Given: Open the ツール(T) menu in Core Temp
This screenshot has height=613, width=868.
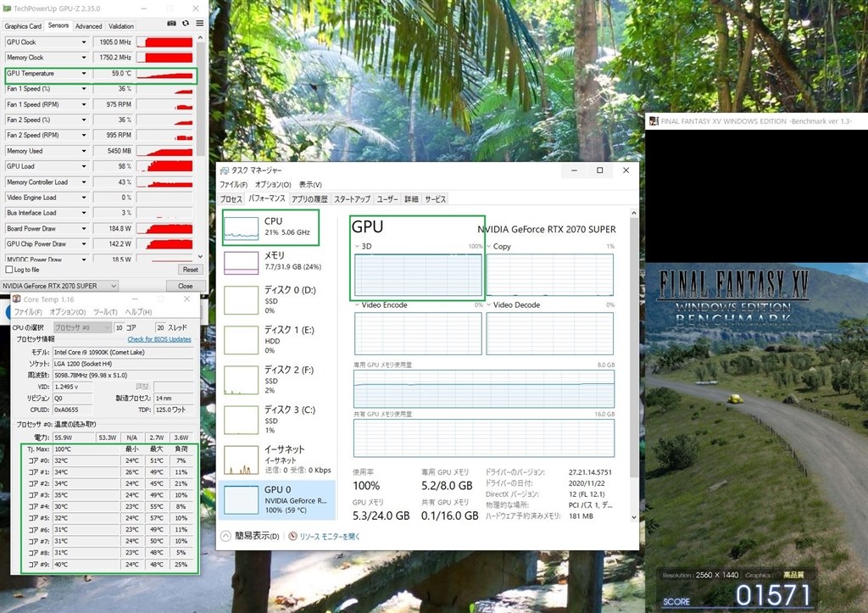Looking at the screenshot, I should point(105,312).
